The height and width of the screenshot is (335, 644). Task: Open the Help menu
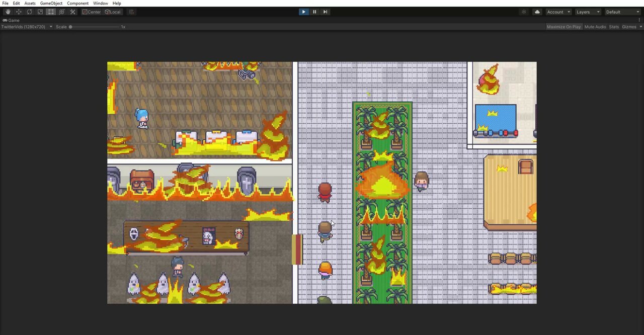(117, 3)
